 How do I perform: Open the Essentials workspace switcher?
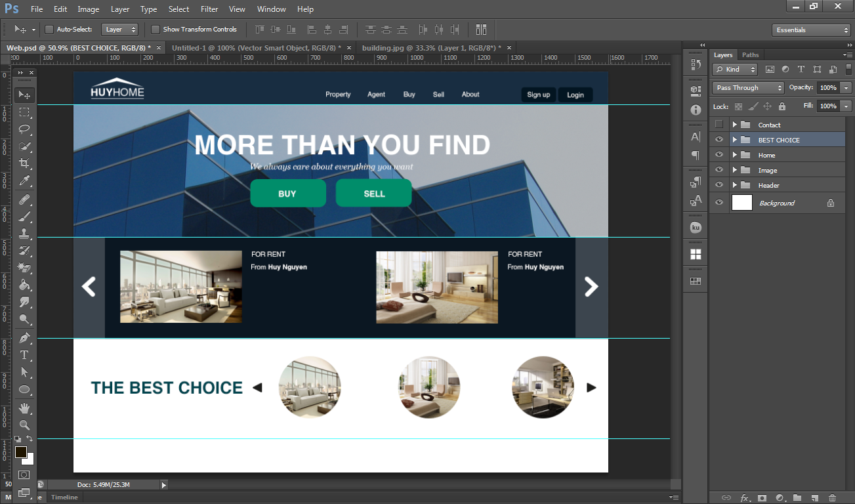[810, 30]
